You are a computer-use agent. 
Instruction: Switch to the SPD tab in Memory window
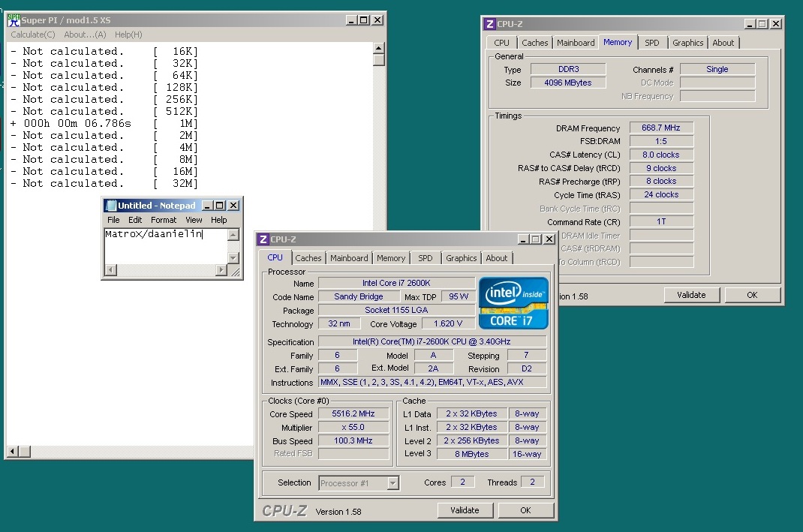coord(652,43)
